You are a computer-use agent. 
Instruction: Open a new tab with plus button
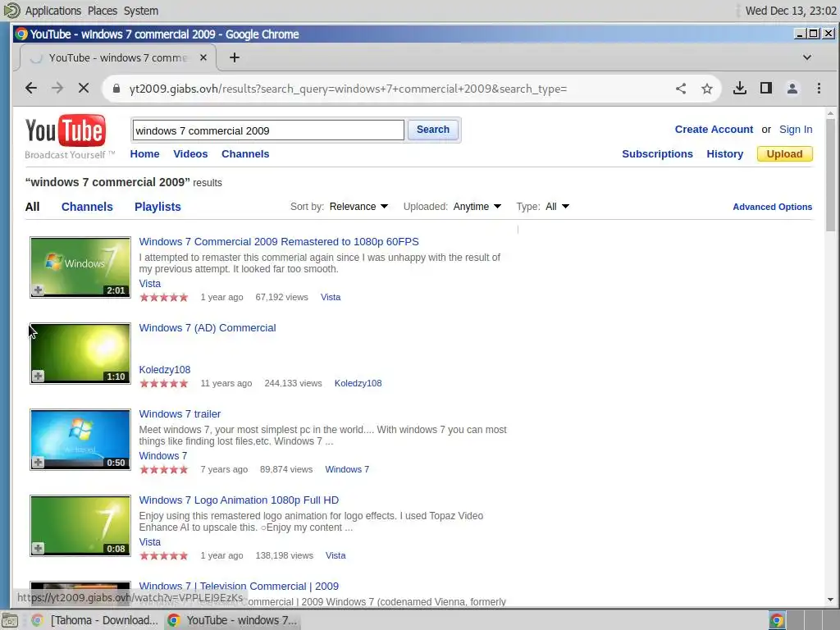point(234,57)
